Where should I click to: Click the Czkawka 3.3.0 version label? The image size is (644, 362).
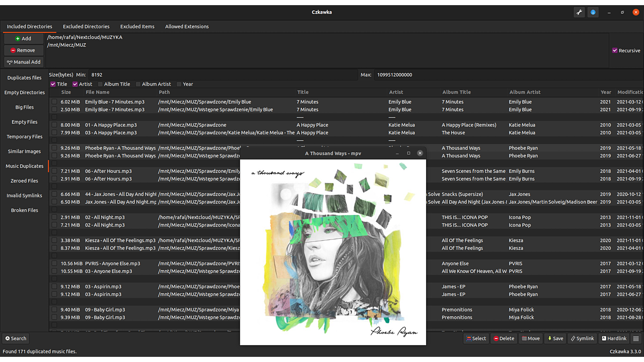point(625,352)
